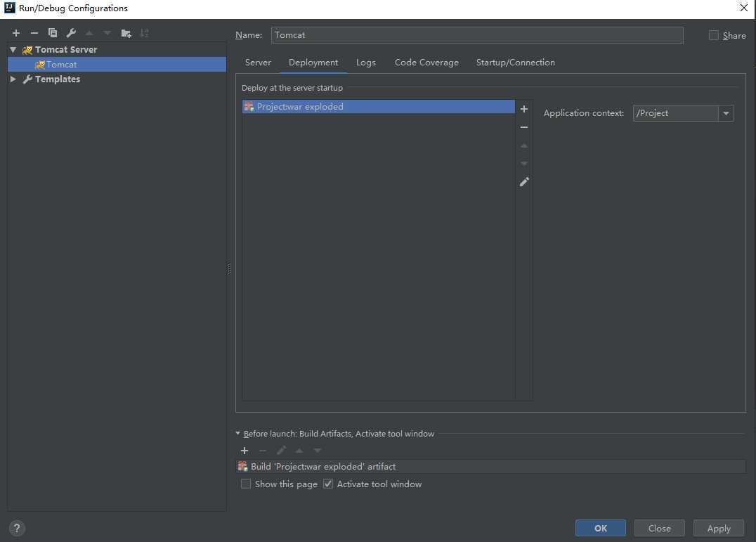
Task: Move before launch task up
Action: point(299,451)
